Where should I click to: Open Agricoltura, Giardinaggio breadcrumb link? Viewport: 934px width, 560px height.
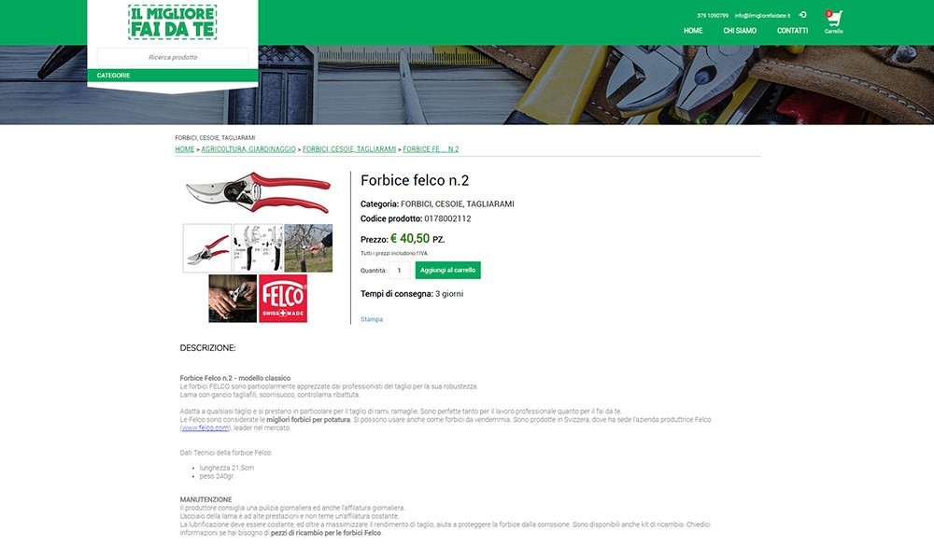248,149
